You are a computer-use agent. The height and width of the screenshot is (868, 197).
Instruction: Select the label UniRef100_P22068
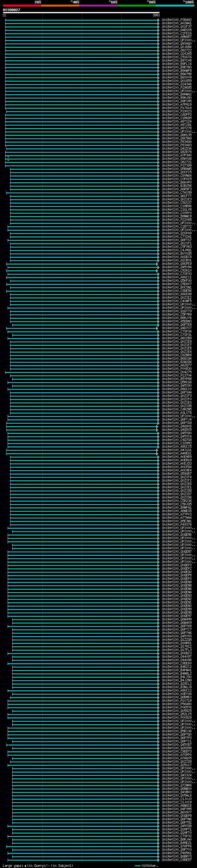coord(177,220)
